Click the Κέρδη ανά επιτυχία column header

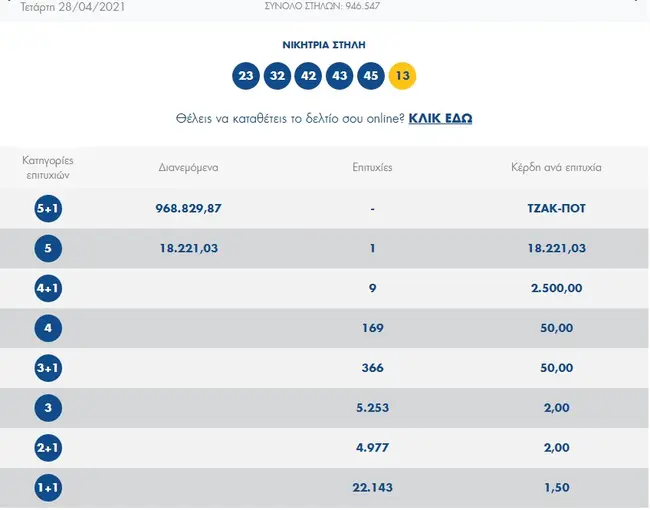556,167
